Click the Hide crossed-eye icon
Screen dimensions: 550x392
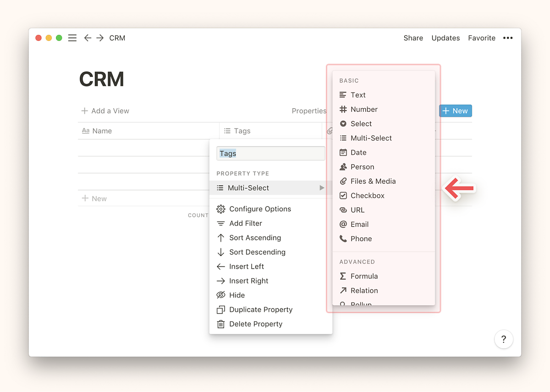click(220, 295)
